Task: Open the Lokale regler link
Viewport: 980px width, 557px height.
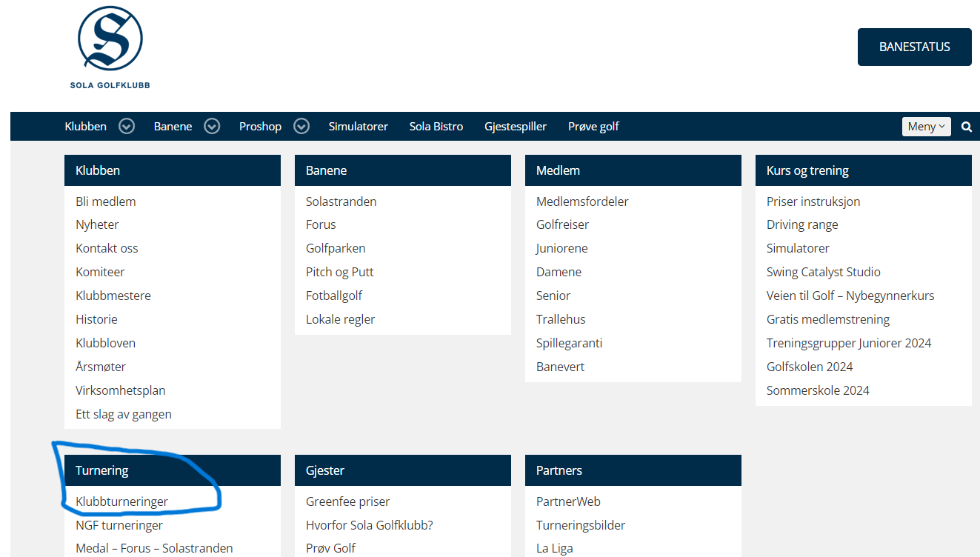Action: click(x=341, y=319)
